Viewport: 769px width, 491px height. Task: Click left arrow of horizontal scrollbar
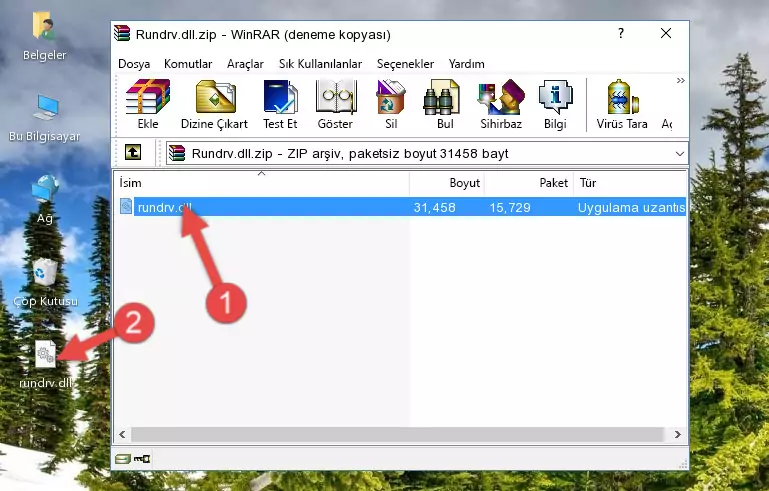click(122, 434)
